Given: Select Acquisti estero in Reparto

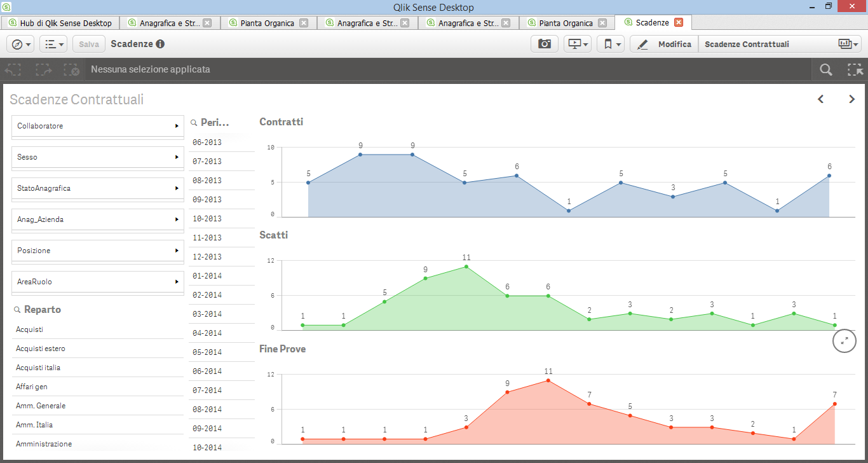Looking at the screenshot, I should [98, 349].
